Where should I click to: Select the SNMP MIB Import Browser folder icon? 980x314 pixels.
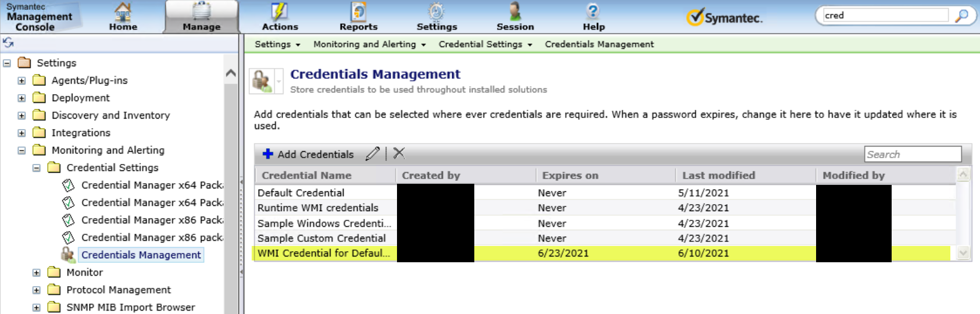(x=54, y=306)
